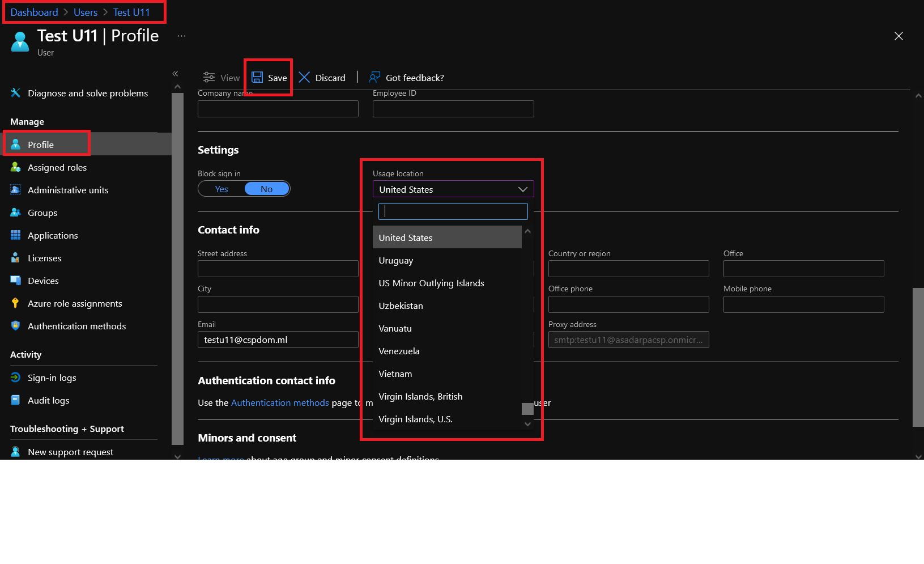The width and height of the screenshot is (924, 564).
Task: Click the Save floppy disk icon
Action: (x=257, y=77)
